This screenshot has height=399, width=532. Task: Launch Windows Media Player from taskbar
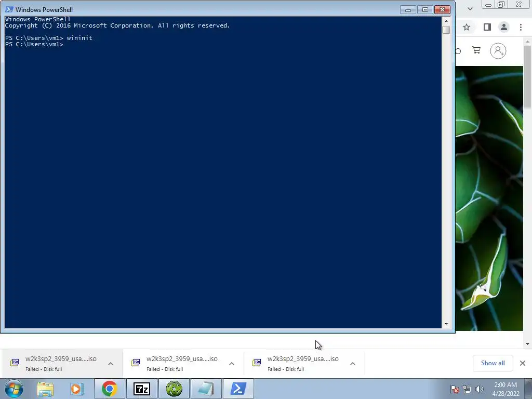[x=77, y=389]
